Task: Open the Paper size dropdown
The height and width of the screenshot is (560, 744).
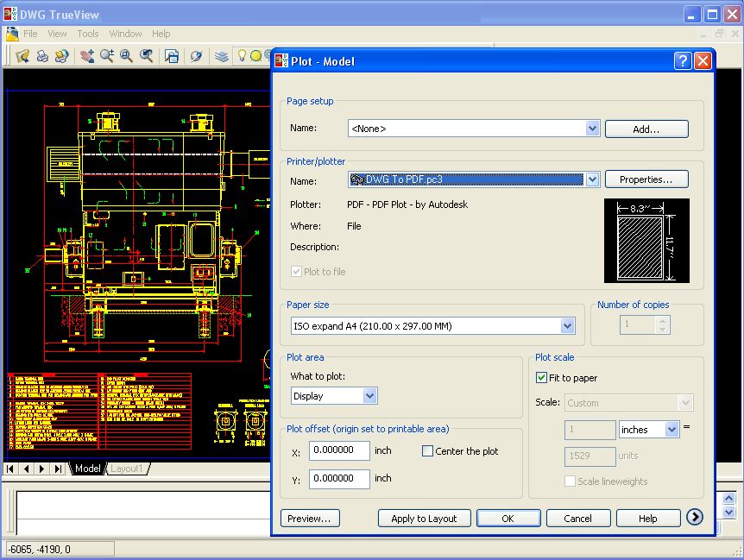Action: [567, 326]
